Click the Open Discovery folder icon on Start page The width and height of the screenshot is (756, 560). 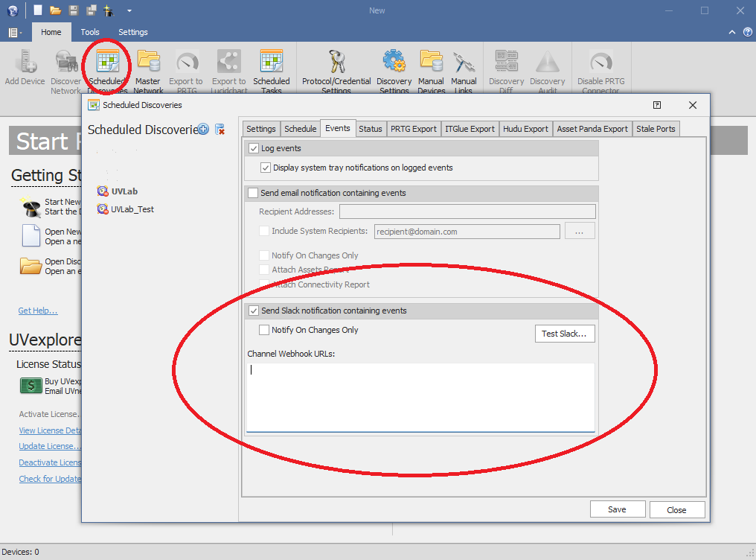(31, 266)
